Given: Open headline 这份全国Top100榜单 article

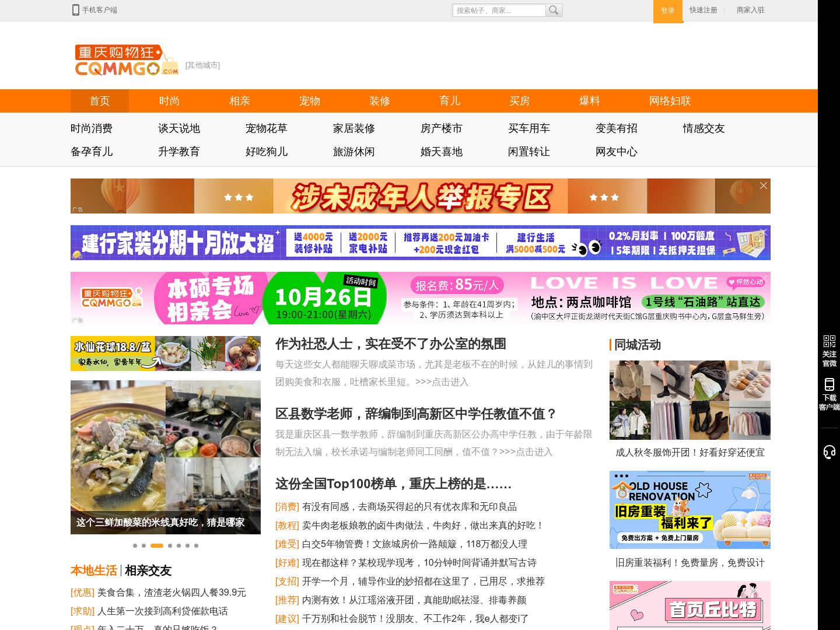Looking at the screenshot, I should [394, 484].
